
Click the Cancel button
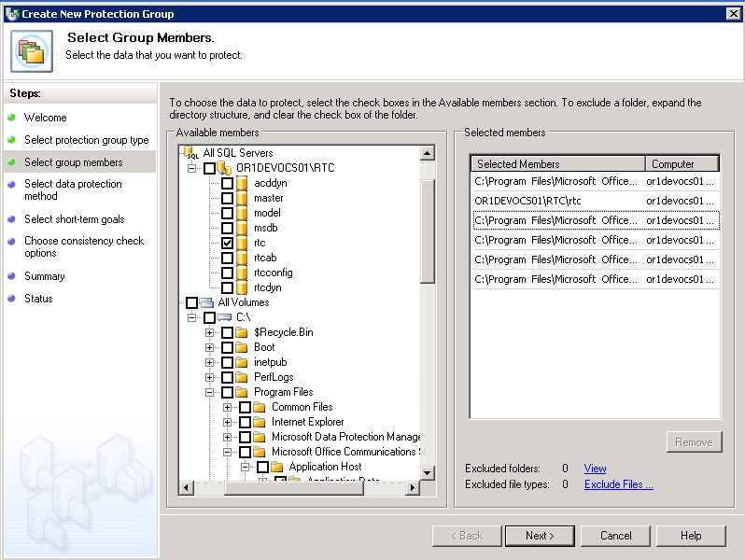click(616, 536)
